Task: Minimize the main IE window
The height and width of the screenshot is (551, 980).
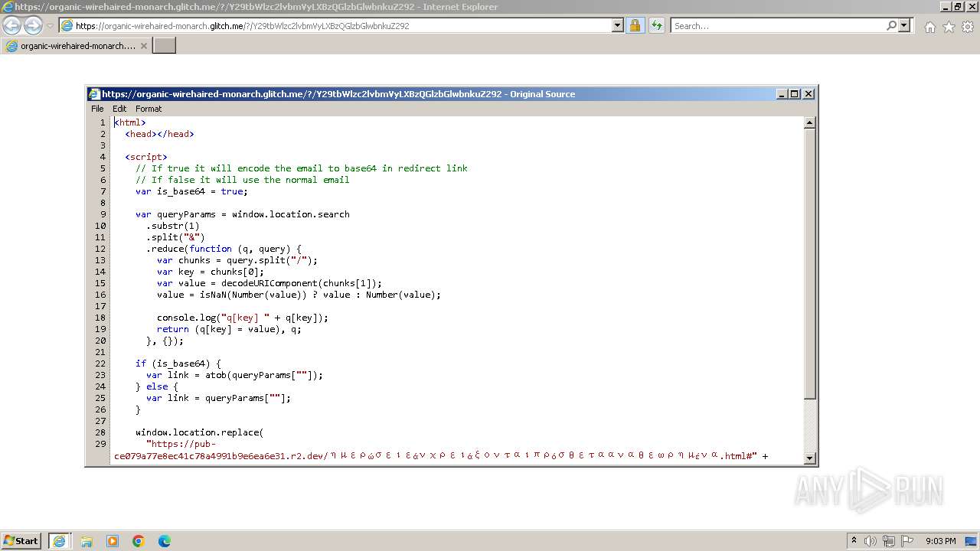Action: 946,7
